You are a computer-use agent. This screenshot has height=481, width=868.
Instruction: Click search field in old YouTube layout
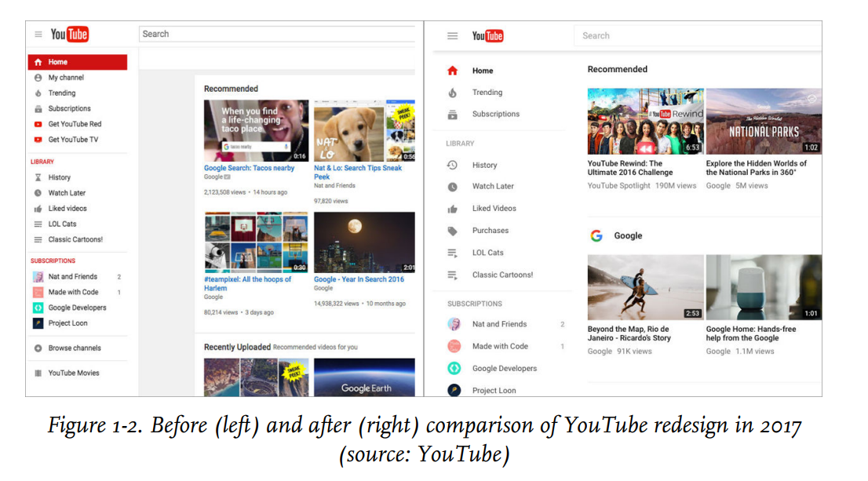277,34
